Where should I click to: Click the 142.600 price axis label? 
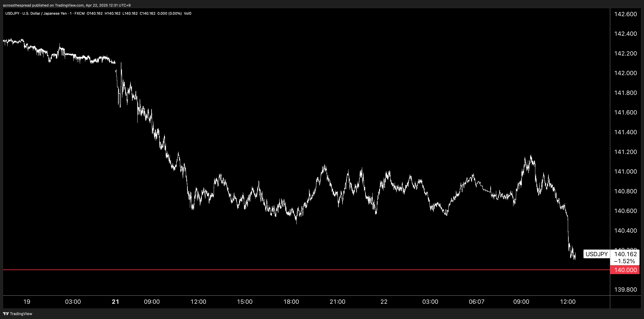point(625,14)
